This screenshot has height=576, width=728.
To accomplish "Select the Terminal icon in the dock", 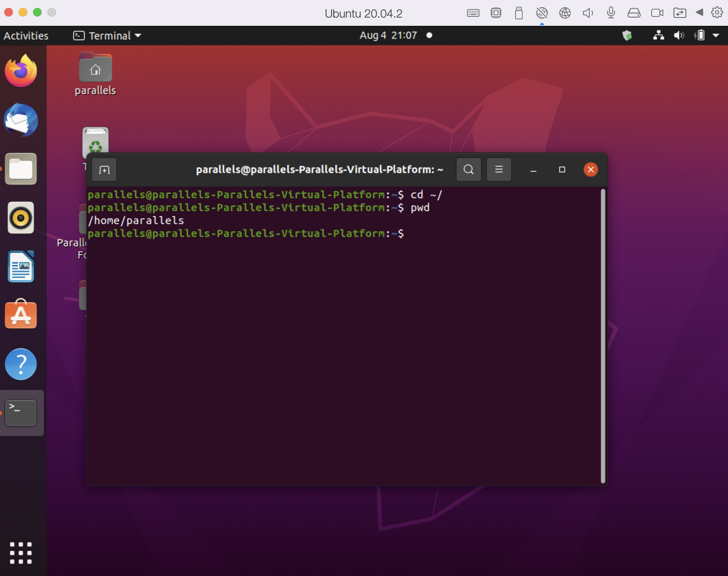I will (x=21, y=413).
